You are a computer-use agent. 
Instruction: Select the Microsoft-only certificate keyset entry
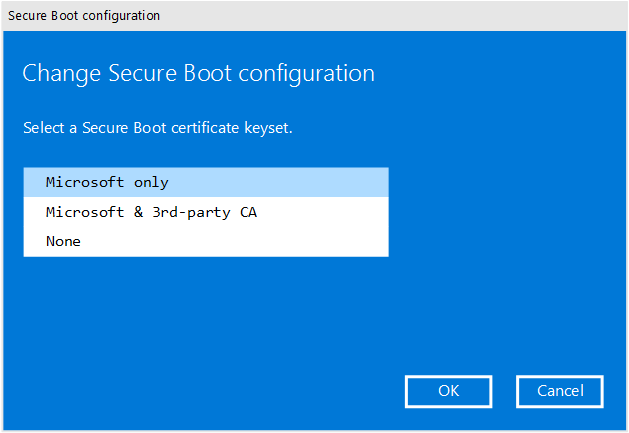(x=107, y=183)
